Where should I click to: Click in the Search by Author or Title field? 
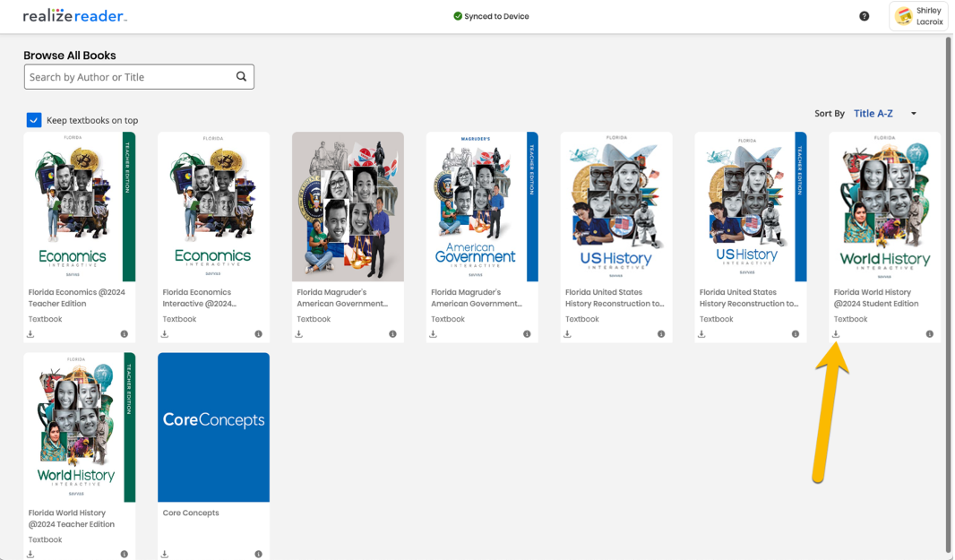(x=130, y=77)
